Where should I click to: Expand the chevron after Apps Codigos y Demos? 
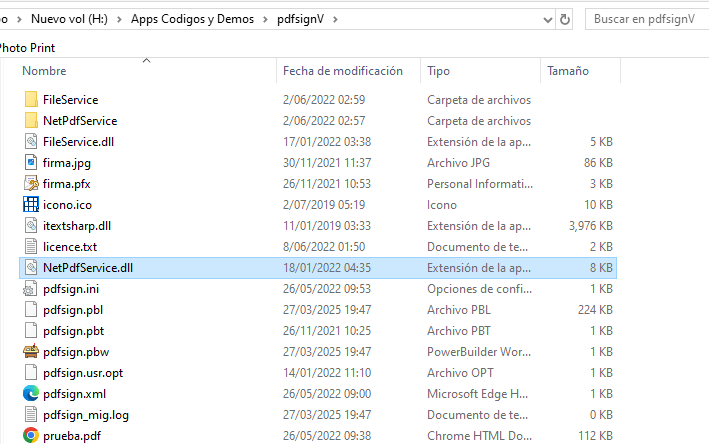[264, 19]
